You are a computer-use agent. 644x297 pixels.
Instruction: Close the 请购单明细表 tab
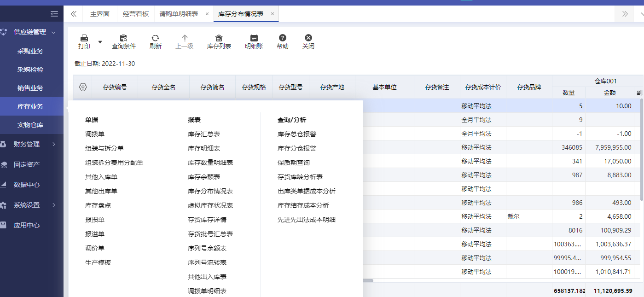pos(207,14)
